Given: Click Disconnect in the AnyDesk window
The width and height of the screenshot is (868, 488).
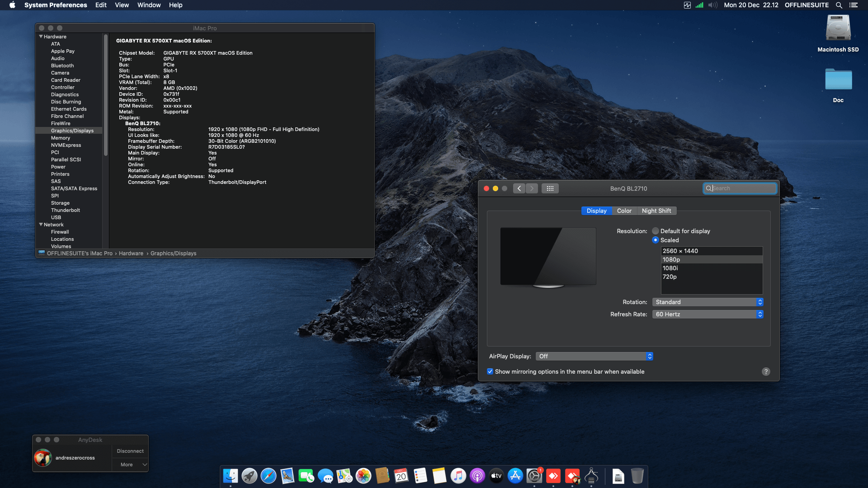Looking at the screenshot, I should pyautogui.click(x=130, y=451).
